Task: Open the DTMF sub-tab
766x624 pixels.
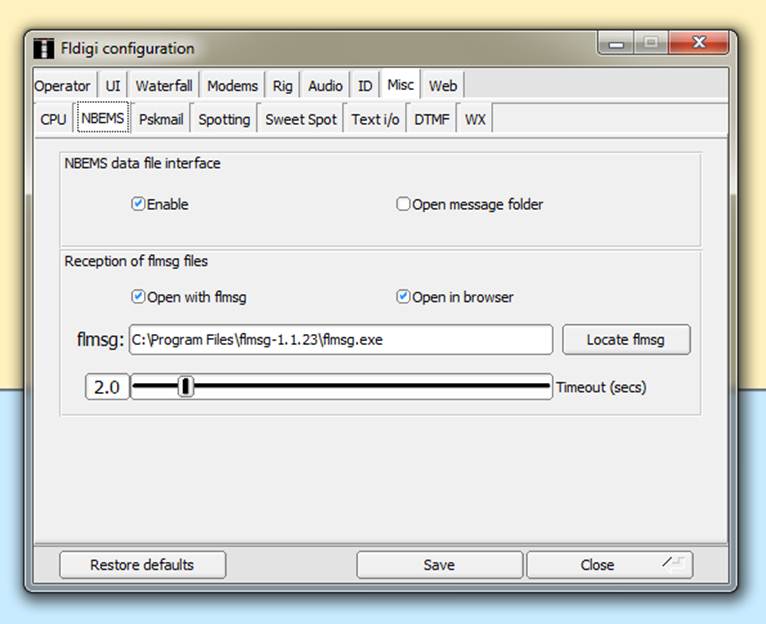Action: click(432, 119)
